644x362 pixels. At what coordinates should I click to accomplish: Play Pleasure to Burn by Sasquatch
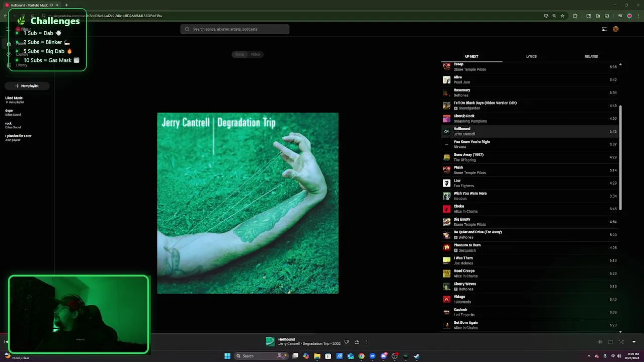point(530,247)
